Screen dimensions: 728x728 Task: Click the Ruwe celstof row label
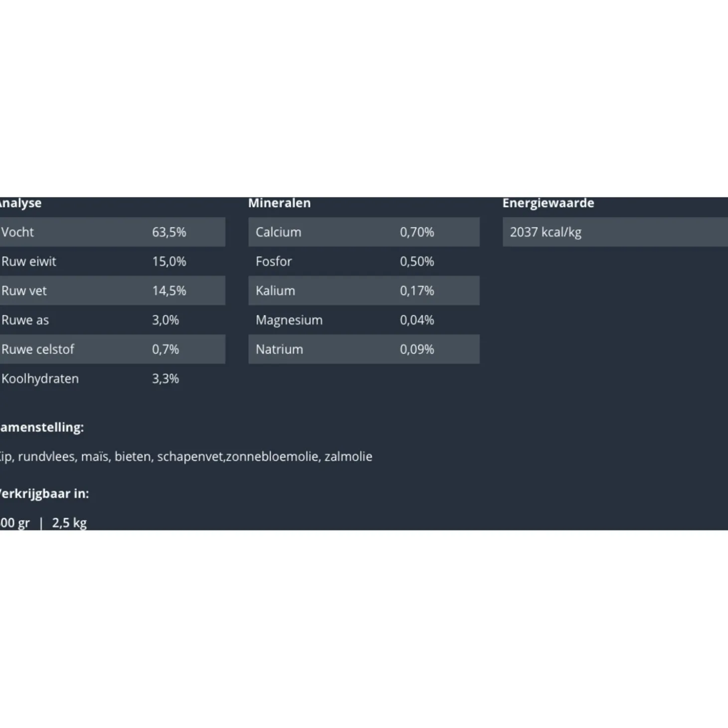coord(38,349)
